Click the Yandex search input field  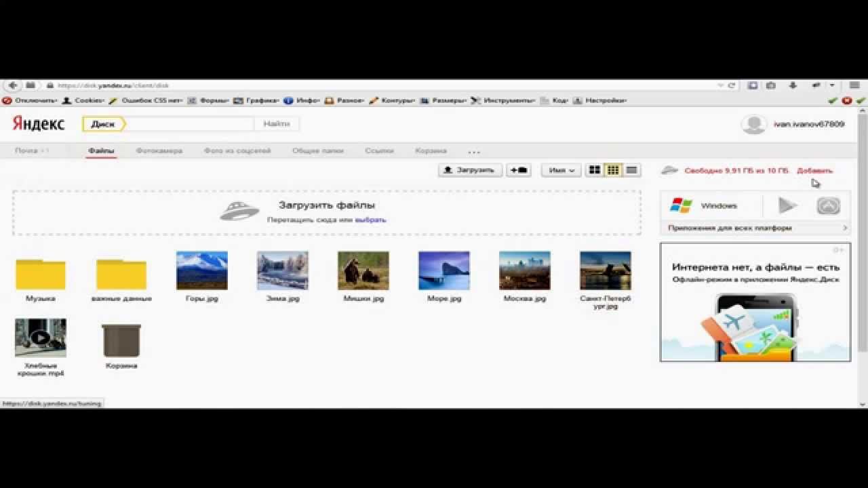(x=190, y=123)
